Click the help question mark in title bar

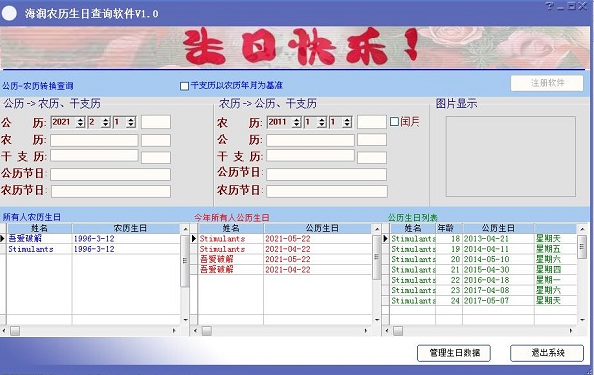pyautogui.click(x=549, y=6)
